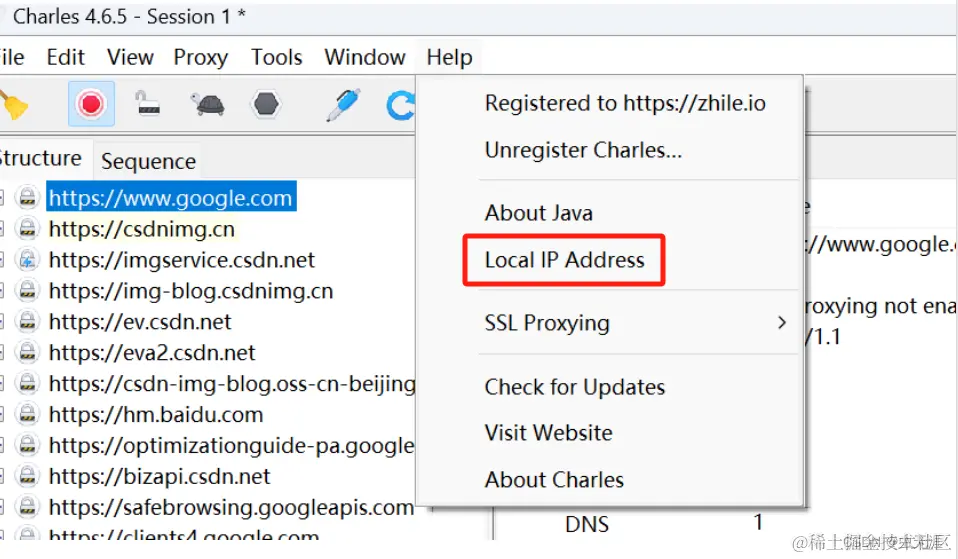
Task: Click the DNS value 1
Action: (758, 523)
